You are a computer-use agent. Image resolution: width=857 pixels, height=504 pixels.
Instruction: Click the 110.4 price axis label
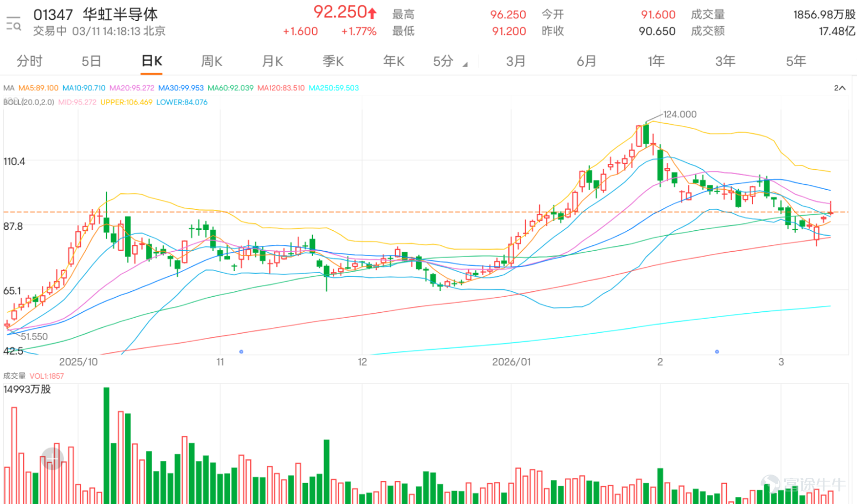point(14,161)
